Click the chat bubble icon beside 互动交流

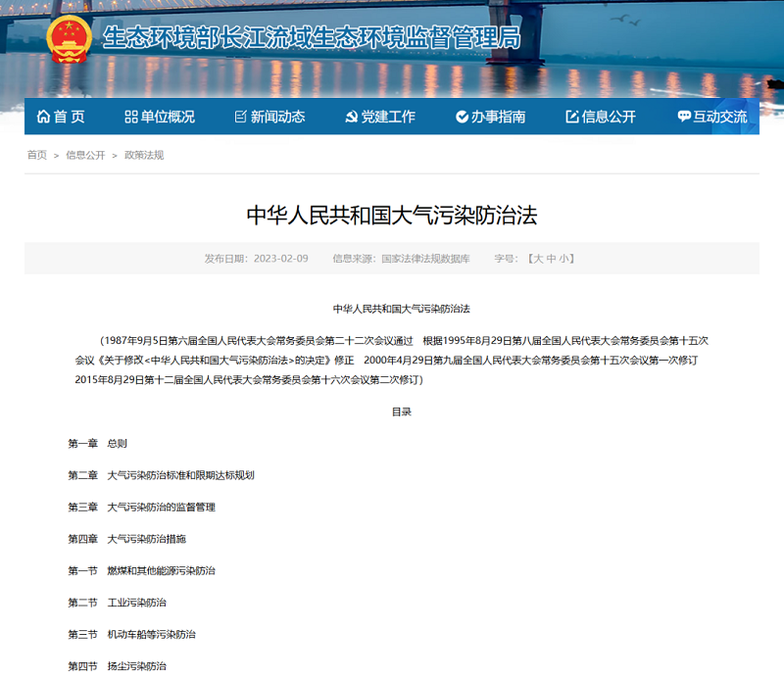[x=683, y=117]
